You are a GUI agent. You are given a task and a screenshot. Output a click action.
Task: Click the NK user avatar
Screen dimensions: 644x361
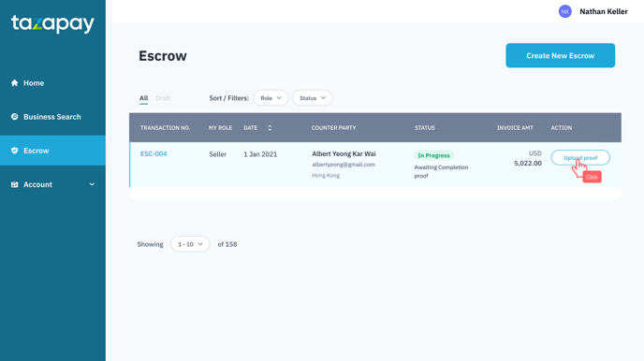pos(565,11)
